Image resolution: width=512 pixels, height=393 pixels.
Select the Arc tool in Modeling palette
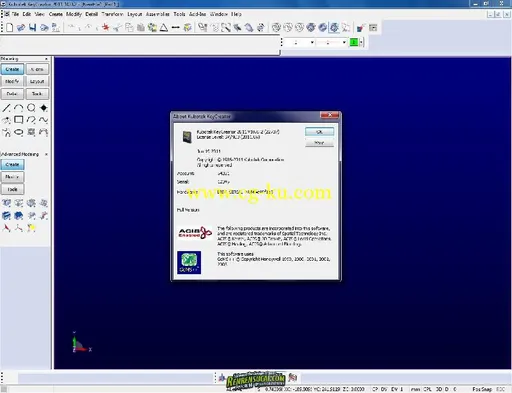coord(19,108)
